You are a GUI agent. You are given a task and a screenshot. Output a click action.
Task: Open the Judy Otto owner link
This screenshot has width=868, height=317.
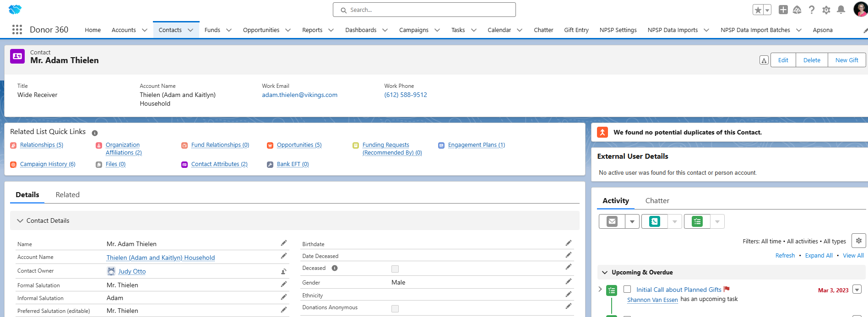coord(132,271)
